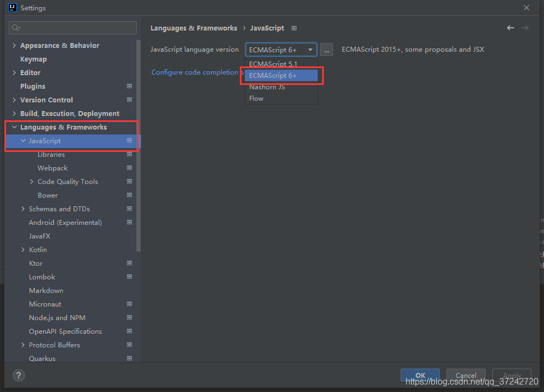This screenshot has width=544, height=392.
Task: Click project-level icon on Version Control row
Action: click(129, 100)
